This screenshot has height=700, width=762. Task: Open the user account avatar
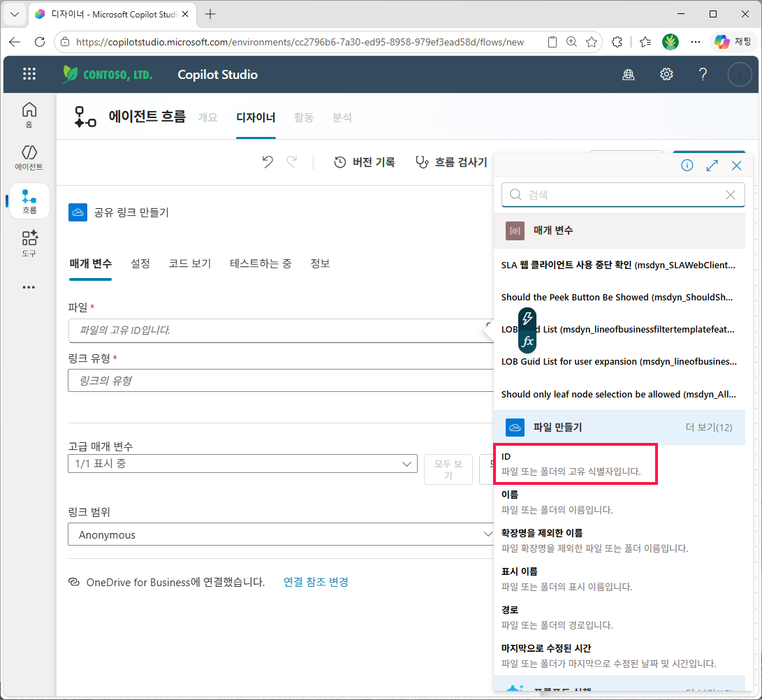click(740, 74)
